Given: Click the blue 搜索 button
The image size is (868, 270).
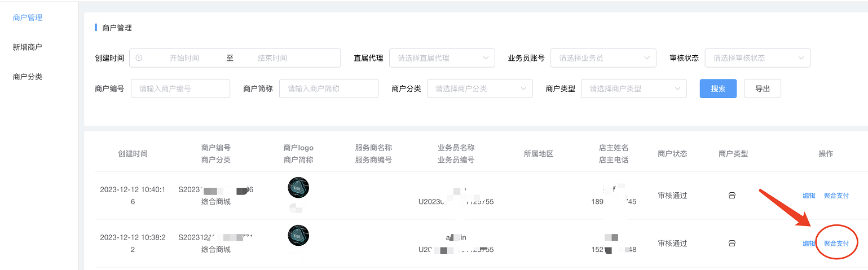Looking at the screenshot, I should [x=718, y=88].
